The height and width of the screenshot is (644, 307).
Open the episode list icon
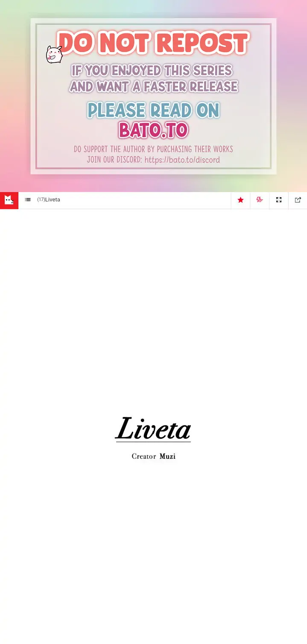(28, 200)
